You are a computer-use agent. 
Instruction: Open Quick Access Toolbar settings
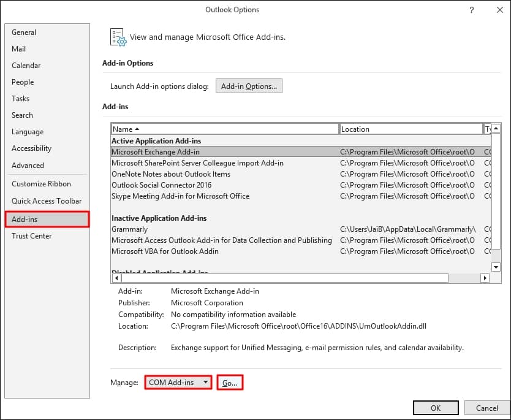(x=47, y=201)
